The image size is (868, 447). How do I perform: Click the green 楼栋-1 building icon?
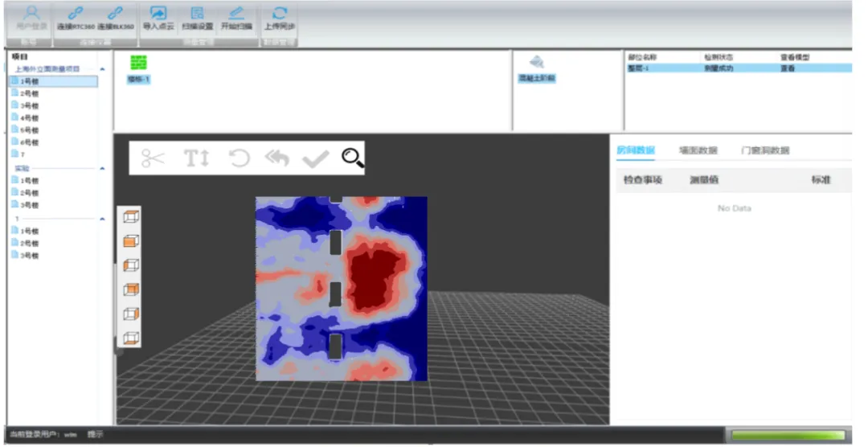pyautogui.click(x=138, y=63)
